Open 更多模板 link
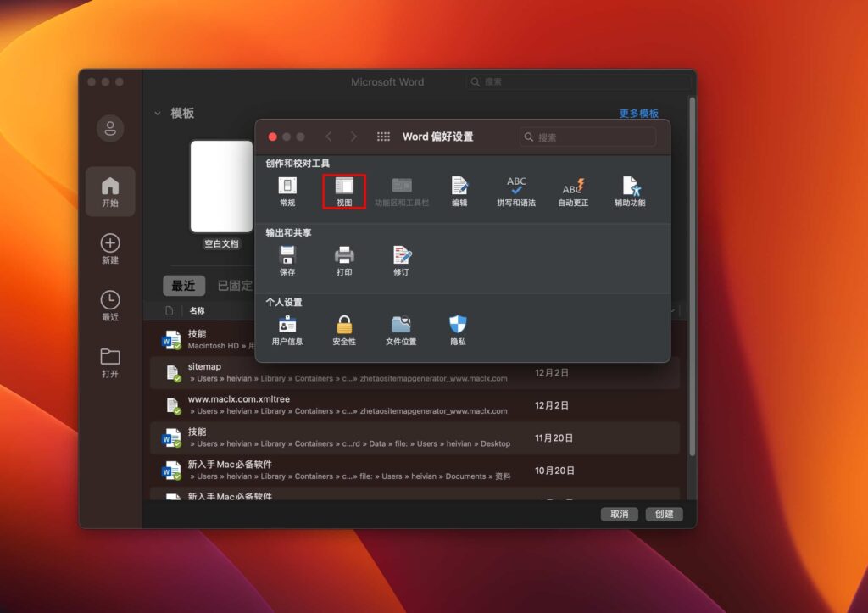Viewport: 868px width, 613px height. tap(640, 114)
